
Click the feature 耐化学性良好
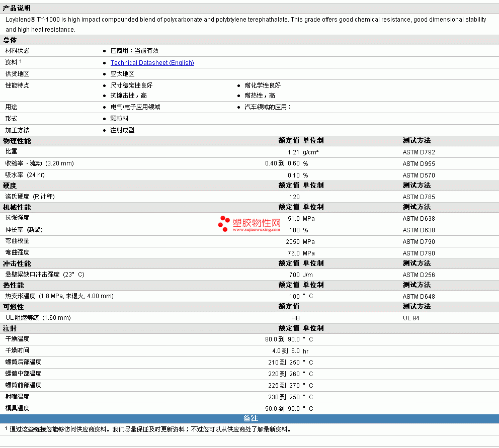click(x=263, y=85)
